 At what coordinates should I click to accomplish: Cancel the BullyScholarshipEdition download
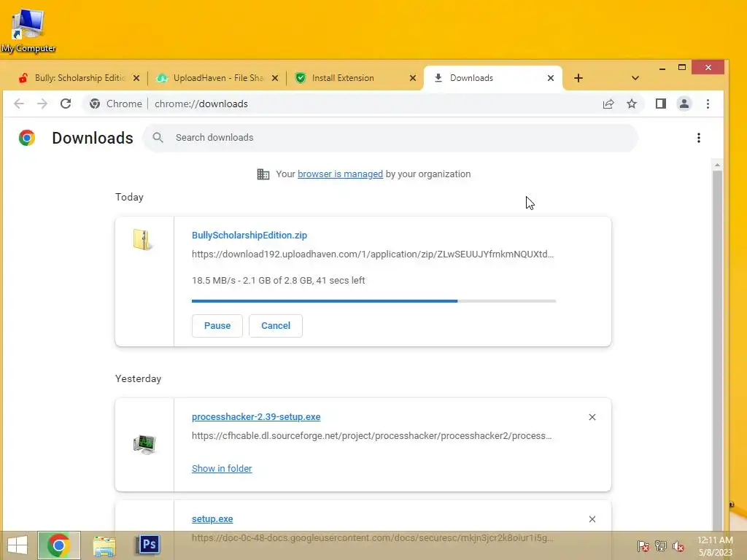tap(275, 326)
